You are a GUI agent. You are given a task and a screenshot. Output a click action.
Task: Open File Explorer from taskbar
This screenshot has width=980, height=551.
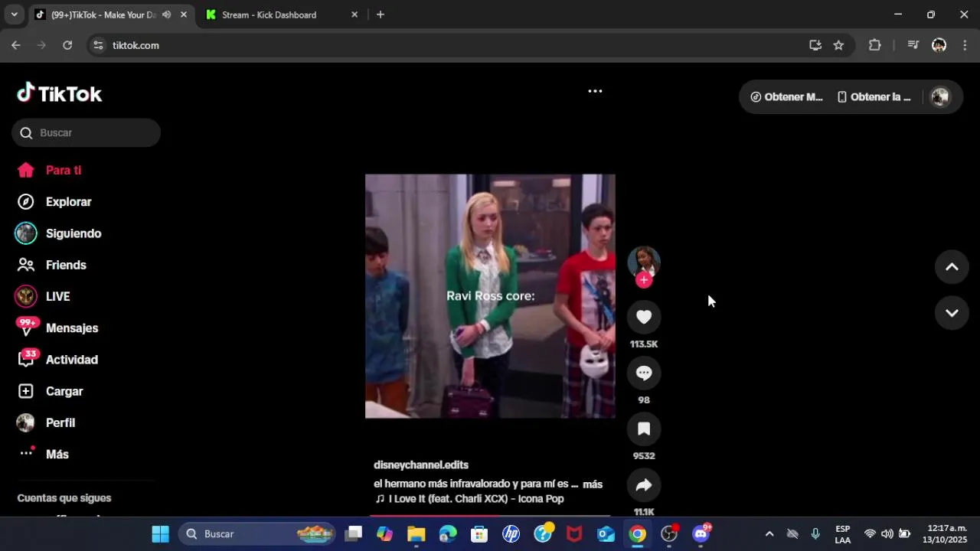tap(416, 534)
